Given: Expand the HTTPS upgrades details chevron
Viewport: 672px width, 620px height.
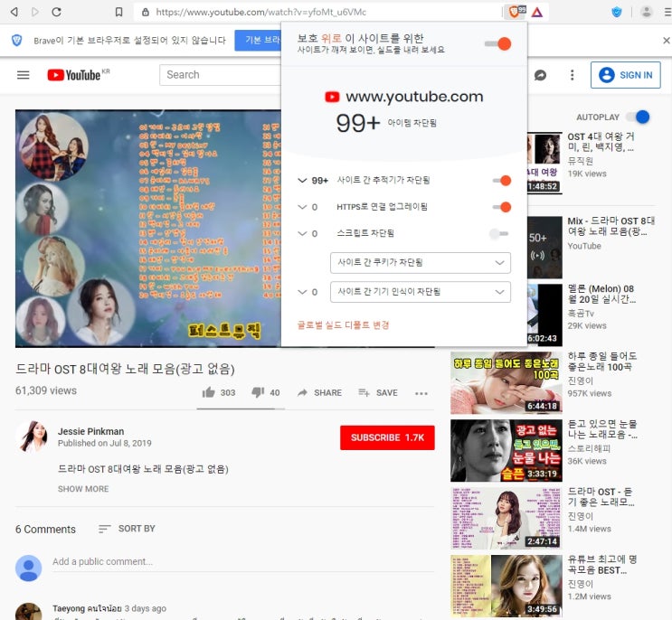Looking at the screenshot, I should coord(302,207).
